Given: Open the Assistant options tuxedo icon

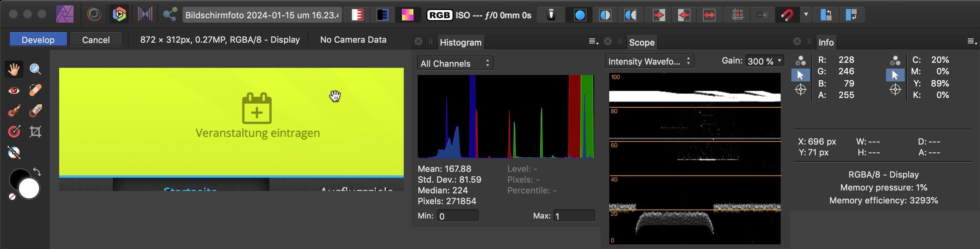Looking at the screenshot, I should (x=551, y=15).
